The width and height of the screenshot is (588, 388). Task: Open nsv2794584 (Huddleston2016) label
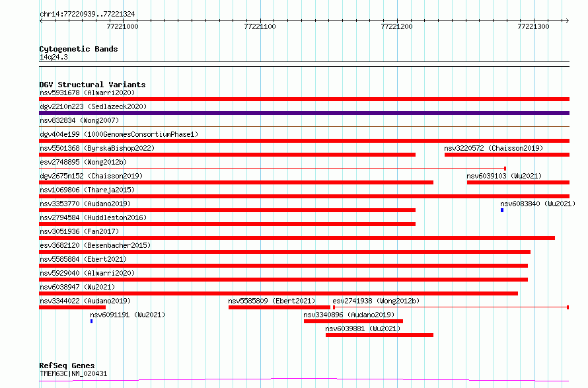tap(93, 217)
